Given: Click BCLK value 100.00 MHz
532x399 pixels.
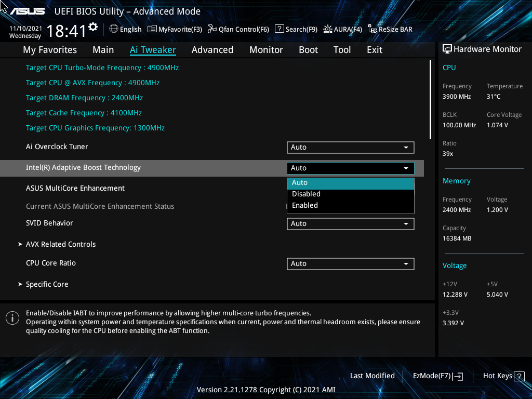Looking at the screenshot, I should click(x=459, y=125).
